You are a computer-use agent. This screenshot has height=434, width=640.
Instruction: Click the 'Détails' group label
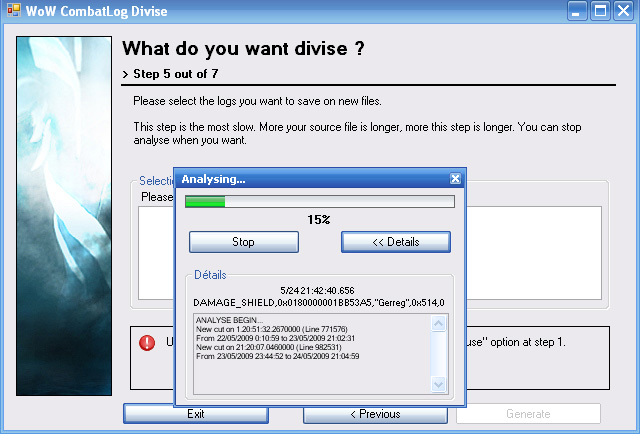tap(210, 275)
